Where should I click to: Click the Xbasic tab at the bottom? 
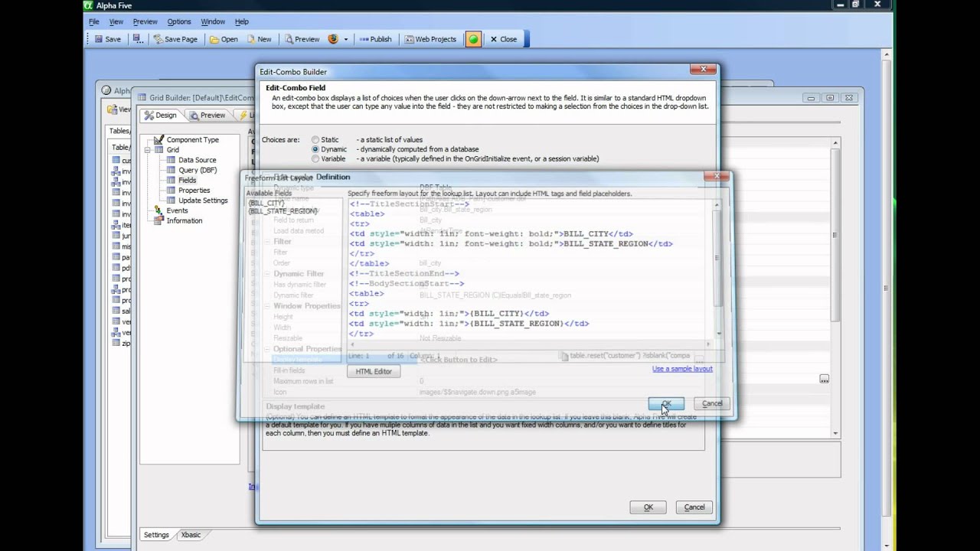click(191, 535)
